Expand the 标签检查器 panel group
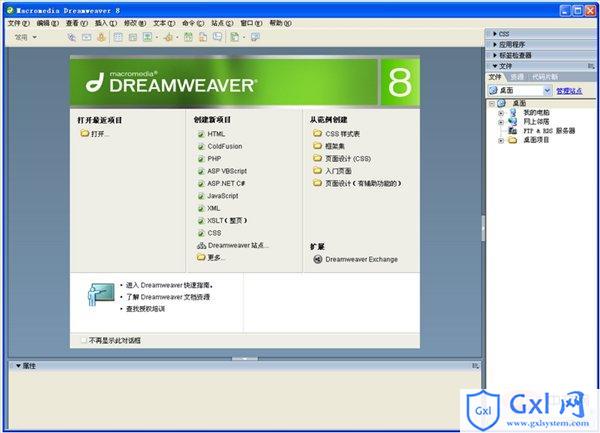The height and width of the screenshot is (433, 600). (x=495, y=55)
